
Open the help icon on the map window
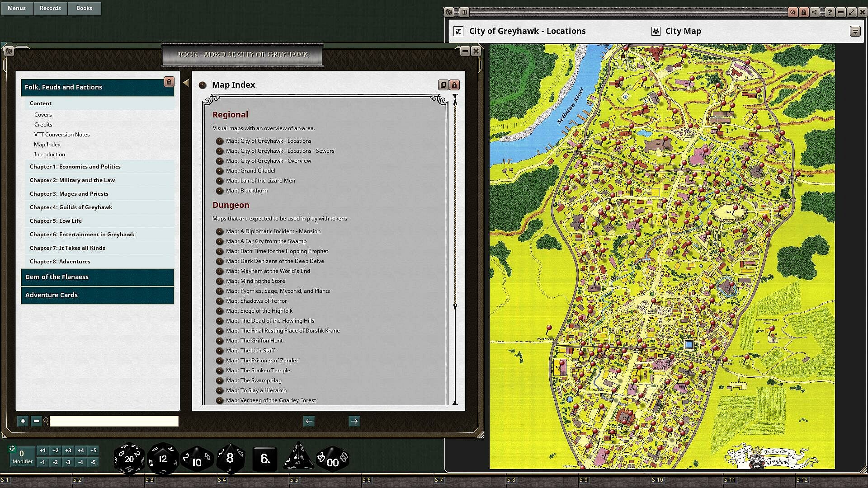click(x=830, y=12)
